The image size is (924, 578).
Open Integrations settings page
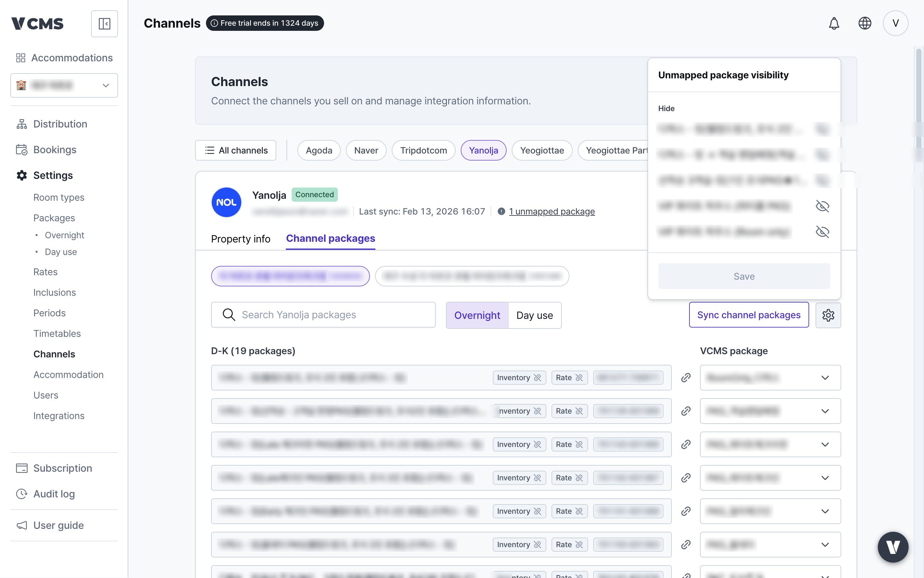tap(59, 416)
